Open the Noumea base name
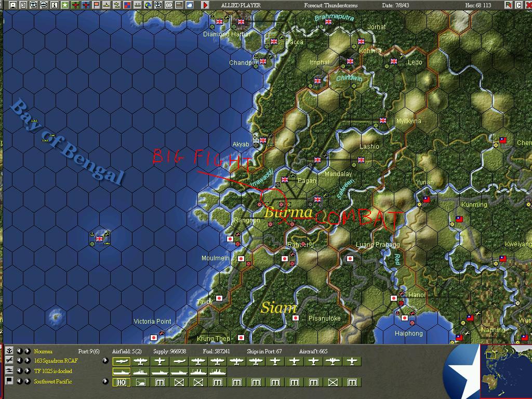 tap(43, 351)
